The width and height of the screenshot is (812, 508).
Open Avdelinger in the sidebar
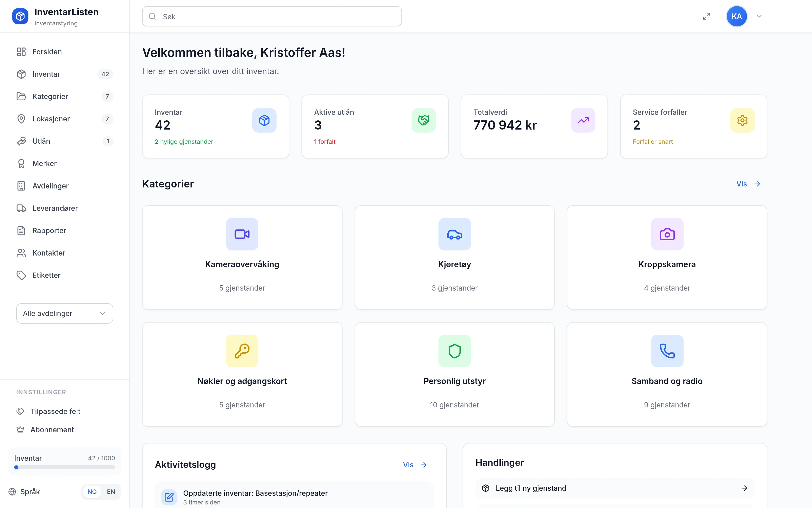click(x=65, y=186)
